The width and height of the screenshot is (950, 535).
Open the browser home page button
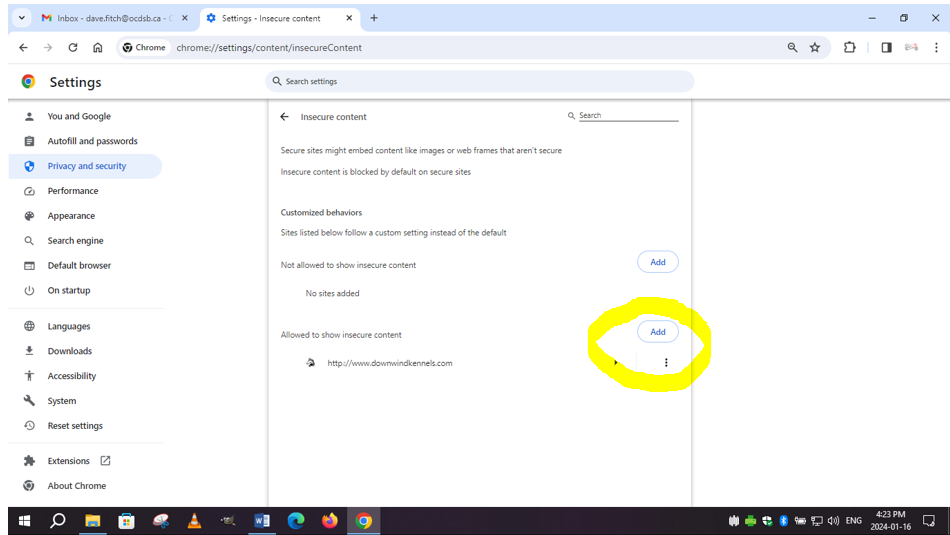pos(98,47)
